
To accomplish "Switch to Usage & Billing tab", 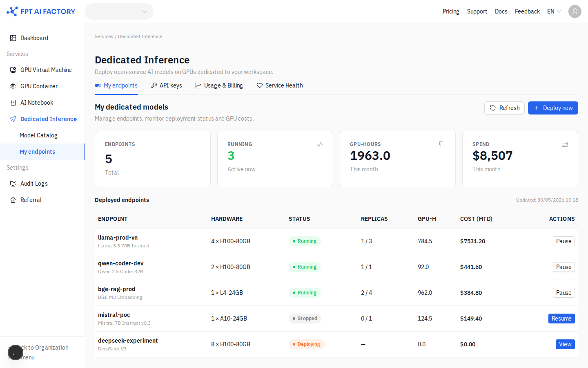I will click(x=219, y=85).
